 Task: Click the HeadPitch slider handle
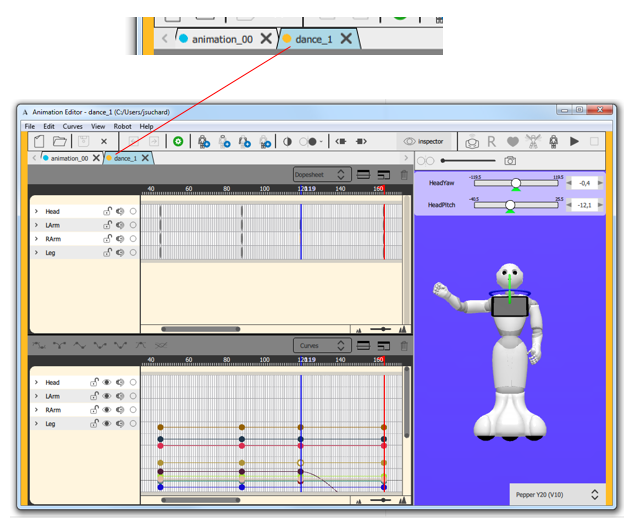pyautogui.click(x=510, y=205)
